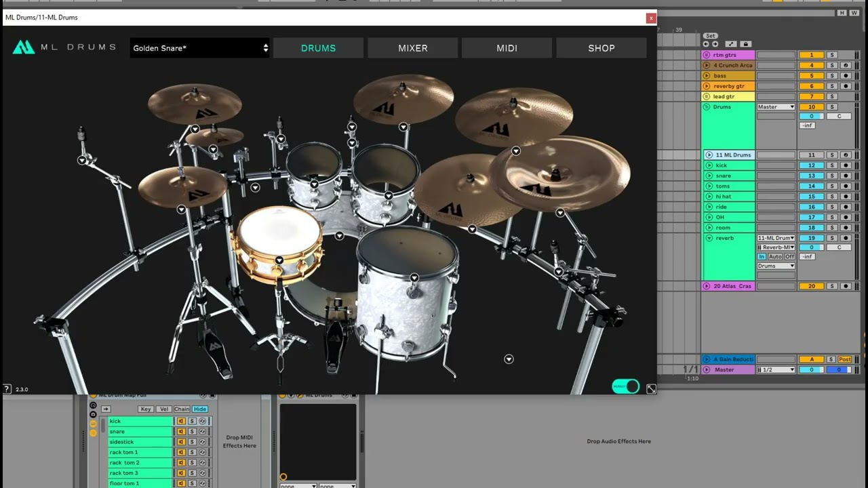This screenshot has height=488, width=868.
Task: Open Drums group Master output dropdown
Action: 776,107
